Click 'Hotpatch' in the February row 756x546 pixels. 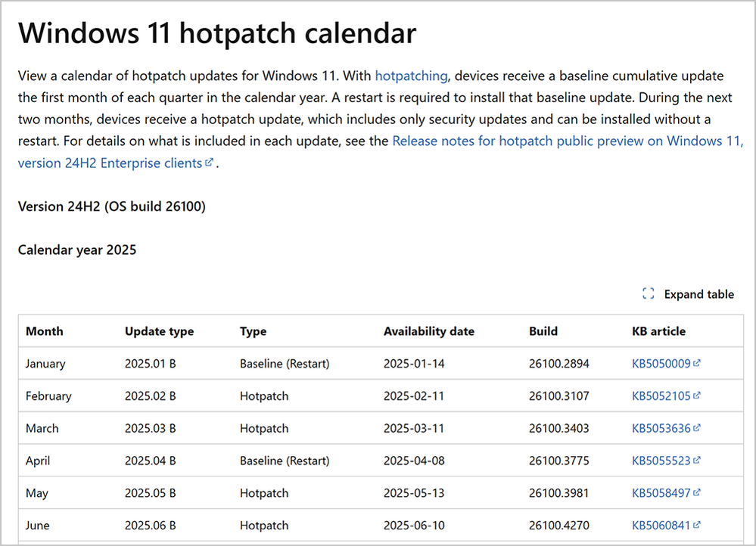[264, 396]
